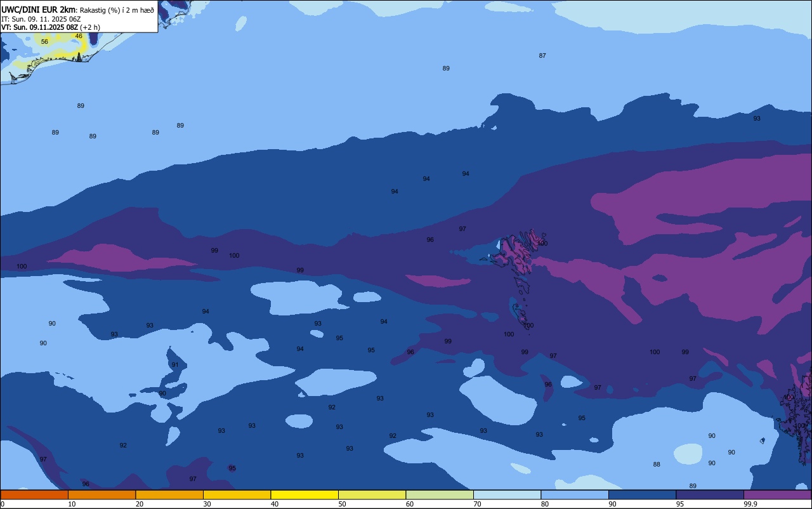
Task: Click the pale blue 70–80 legend swatch
Action: point(507,494)
